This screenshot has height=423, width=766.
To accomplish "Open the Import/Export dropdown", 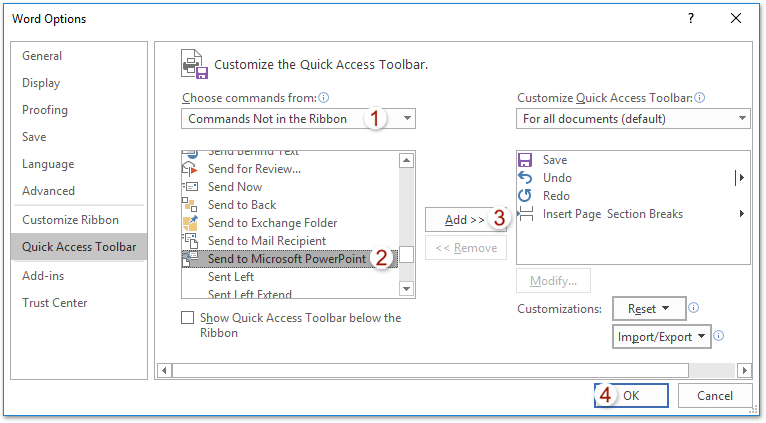I will [661, 337].
